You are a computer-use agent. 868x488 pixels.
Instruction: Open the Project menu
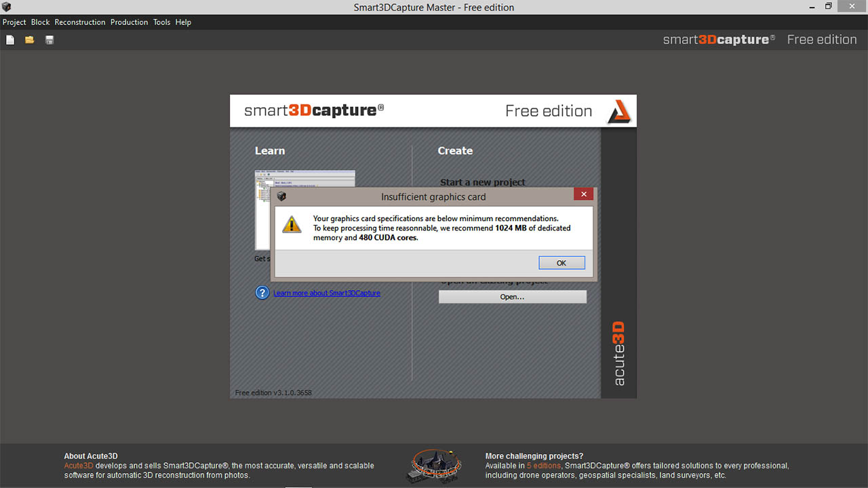(x=14, y=22)
